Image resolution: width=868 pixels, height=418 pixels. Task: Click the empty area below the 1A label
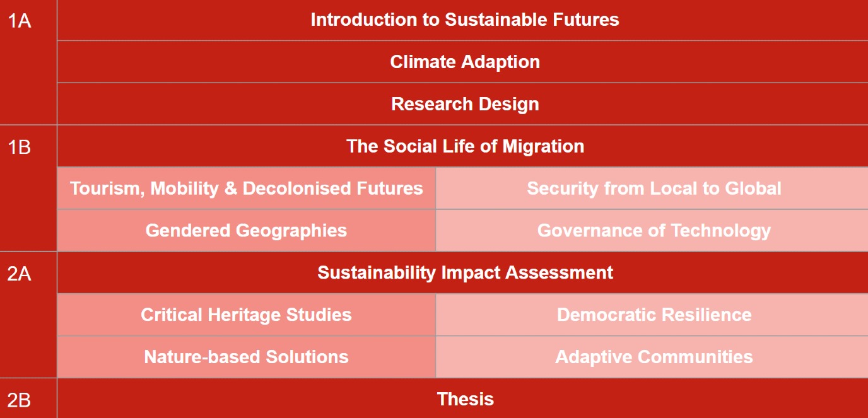click(x=28, y=79)
